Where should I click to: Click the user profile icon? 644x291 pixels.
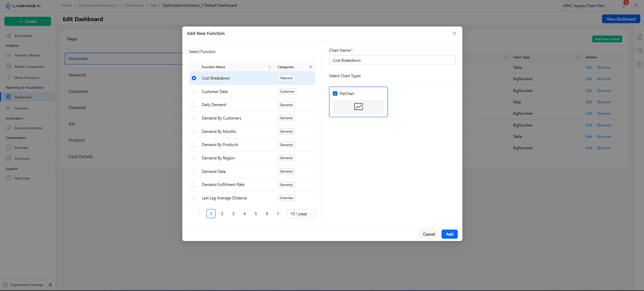[636, 5]
